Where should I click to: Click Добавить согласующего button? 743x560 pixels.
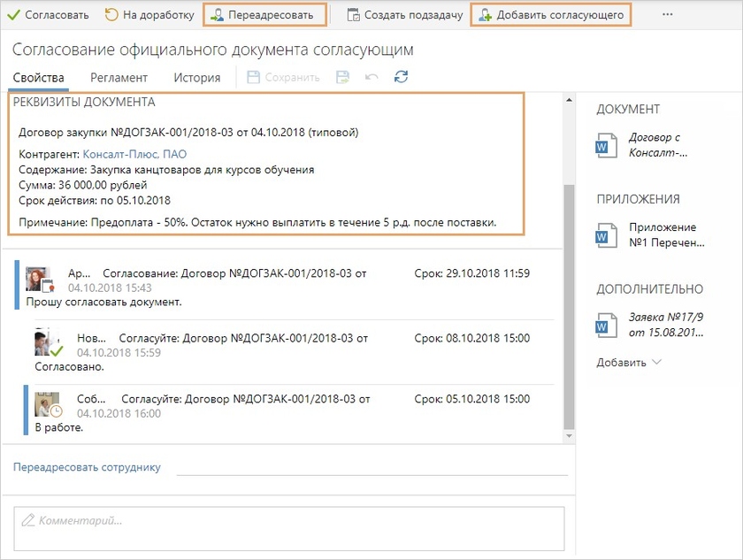tap(551, 15)
